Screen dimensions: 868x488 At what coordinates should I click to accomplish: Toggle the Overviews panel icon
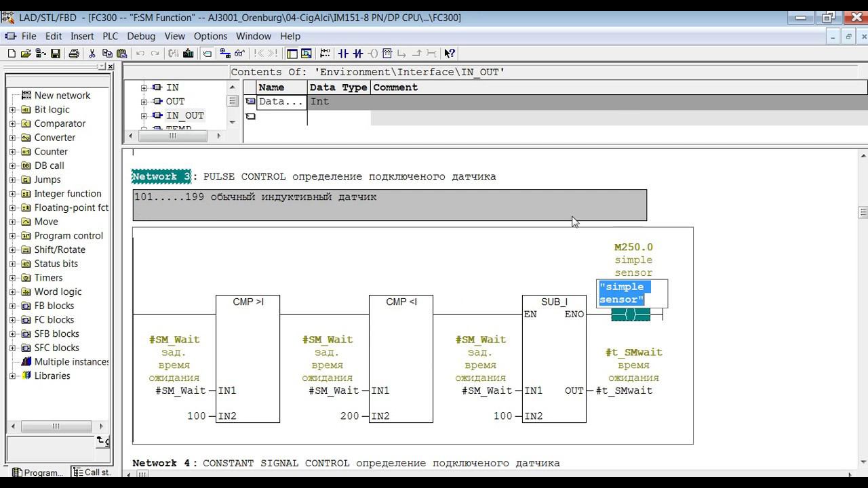(x=292, y=54)
